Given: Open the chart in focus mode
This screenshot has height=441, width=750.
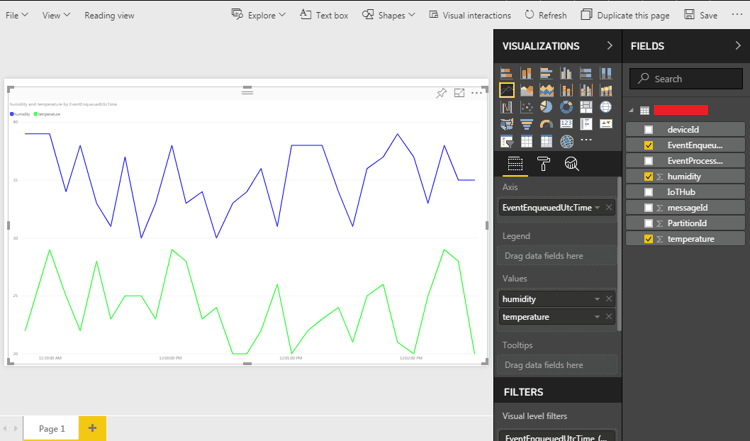Looking at the screenshot, I should point(459,93).
